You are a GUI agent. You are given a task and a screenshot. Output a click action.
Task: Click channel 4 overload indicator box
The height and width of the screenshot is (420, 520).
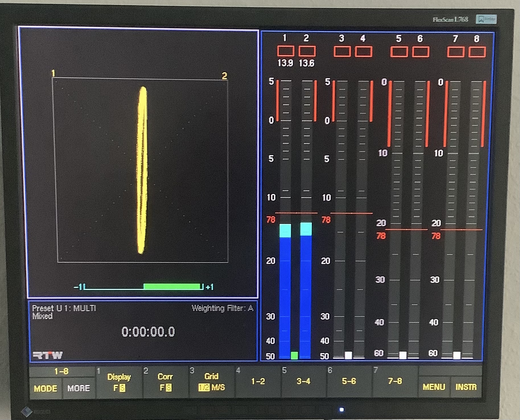pyautogui.click(x=363, y=52)
